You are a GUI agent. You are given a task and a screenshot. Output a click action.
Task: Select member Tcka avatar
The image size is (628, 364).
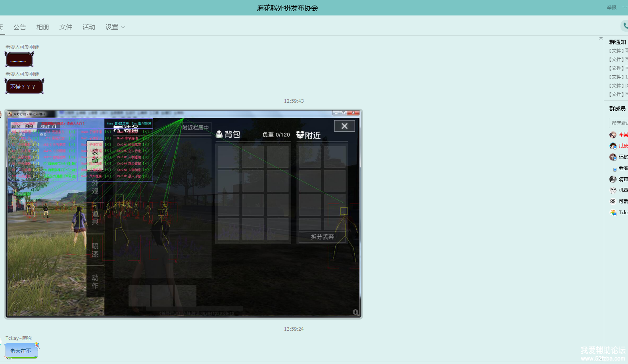pyautogui.click(x=613, y=213)
